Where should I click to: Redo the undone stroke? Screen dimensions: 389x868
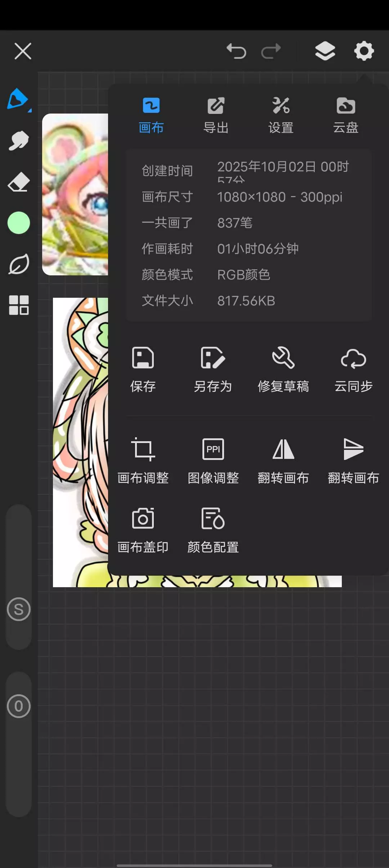[271, 51]
